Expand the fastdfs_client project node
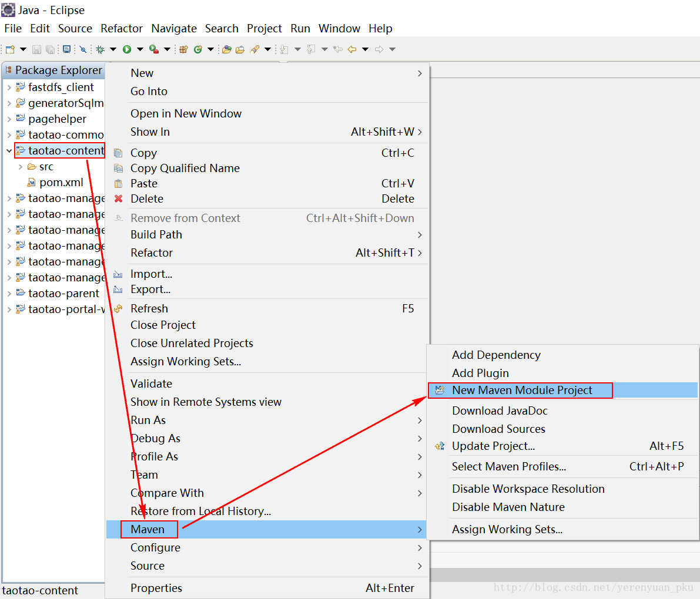The width and height of the screenshot is (700, 599). tap(9, 88)
